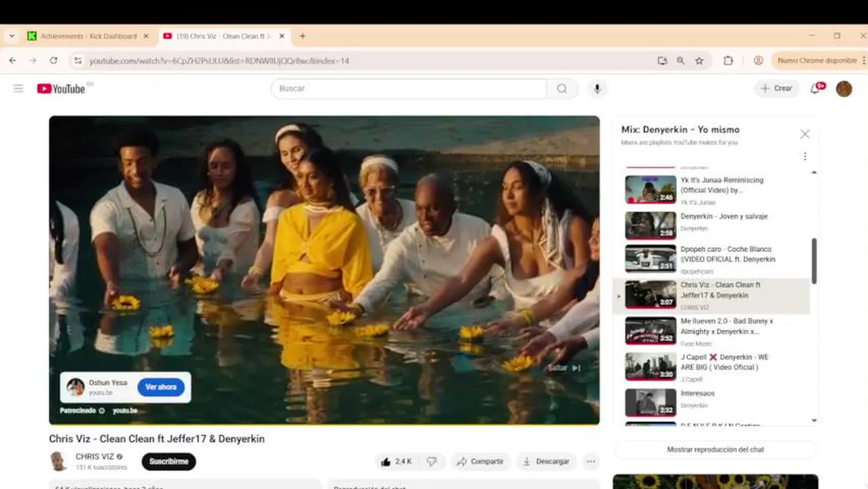Open the YouTube hamburger guide menu
The width and height of the screenshot is (868, 489).
(x=18, y=88)
